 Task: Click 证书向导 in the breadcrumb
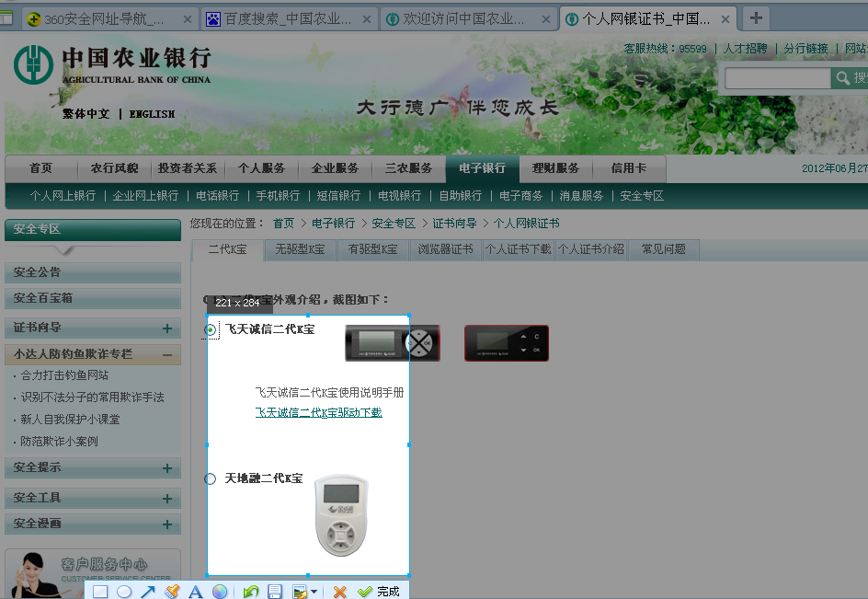[454, 224]
